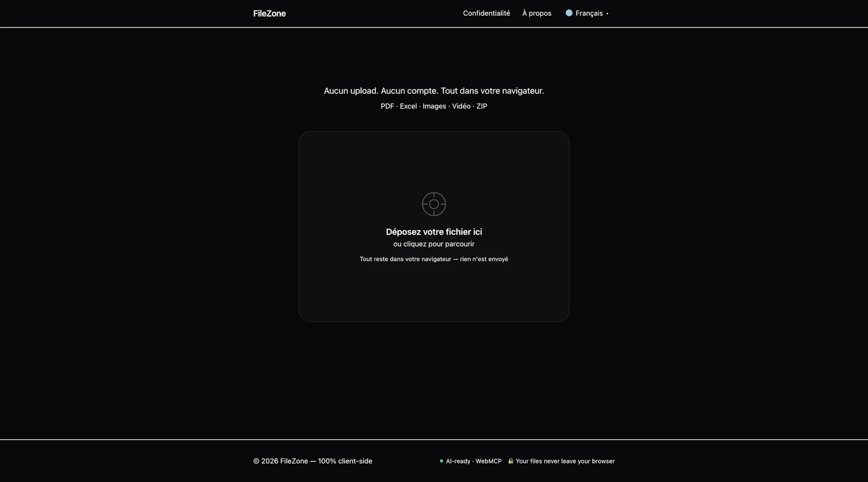
Task: Open the Confidentialité page
Action: click(x=486, y=14)
